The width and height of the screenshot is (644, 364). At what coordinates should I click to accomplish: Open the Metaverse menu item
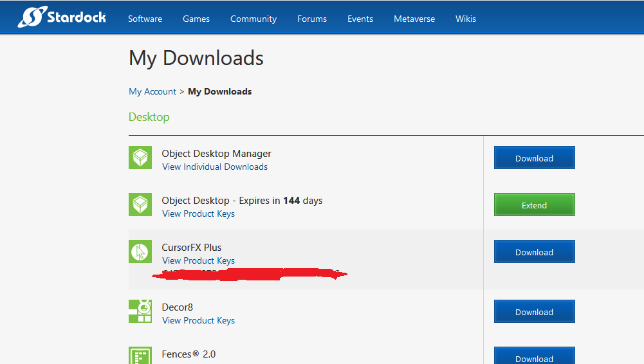pyautogui.click(x=414, y=19)
